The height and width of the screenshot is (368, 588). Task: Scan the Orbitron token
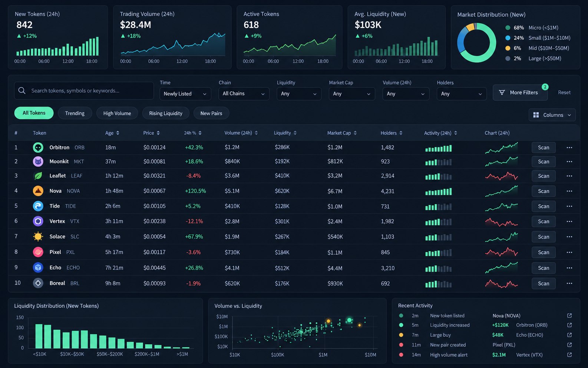pos(544,148)
